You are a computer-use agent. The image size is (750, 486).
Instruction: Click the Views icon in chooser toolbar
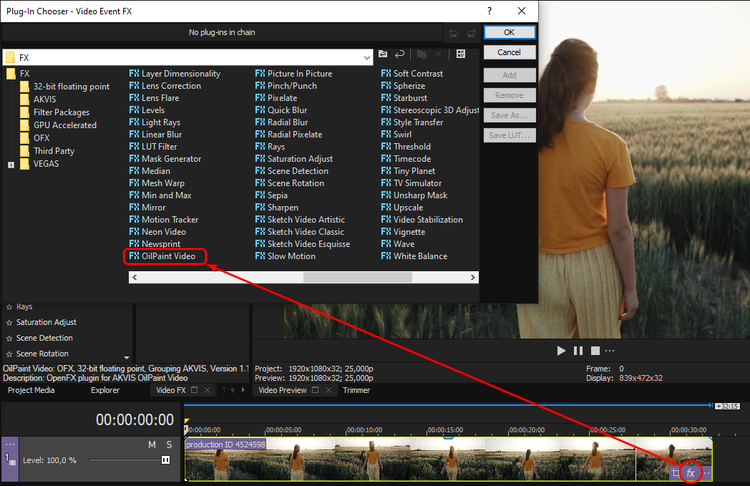[x=461, y=54]
